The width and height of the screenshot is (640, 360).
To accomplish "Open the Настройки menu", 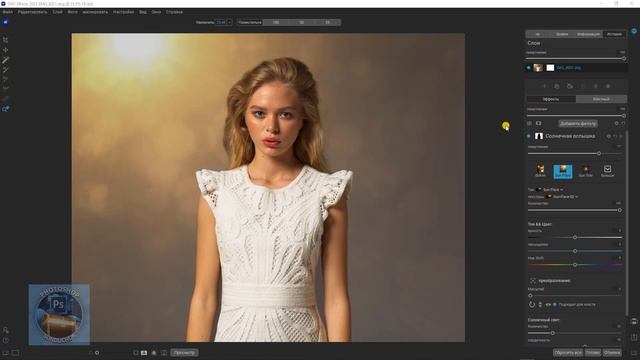I will [x=124, y=12].
